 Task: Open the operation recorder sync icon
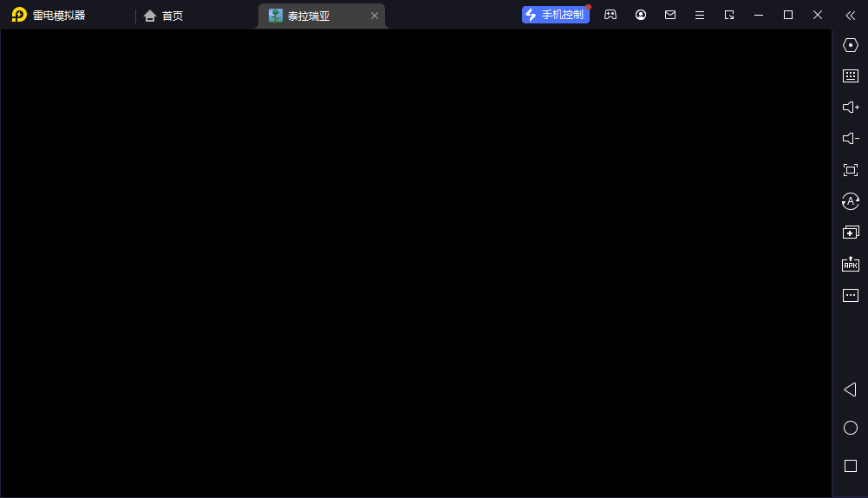click(x=851, y=201)
